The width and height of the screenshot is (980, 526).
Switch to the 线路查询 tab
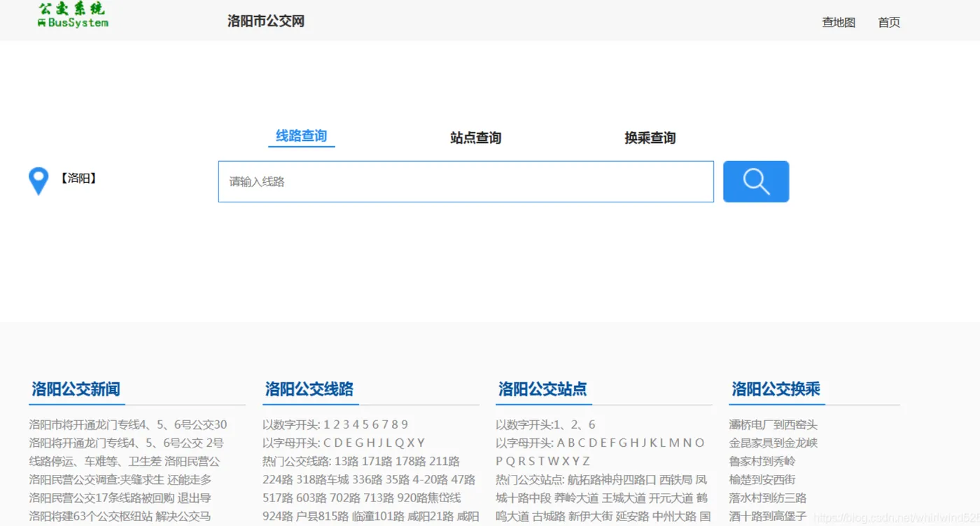coord(302,136)
